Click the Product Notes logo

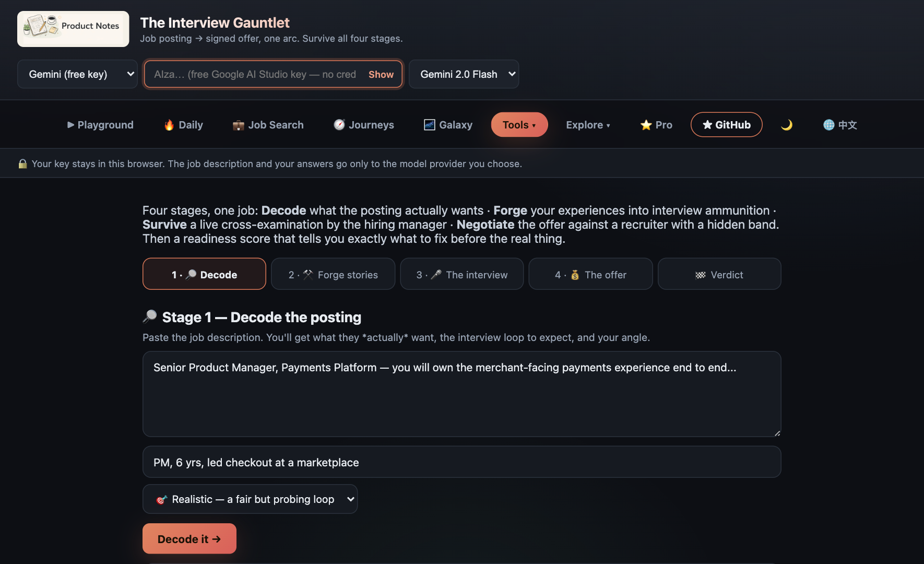coord(73,29)
